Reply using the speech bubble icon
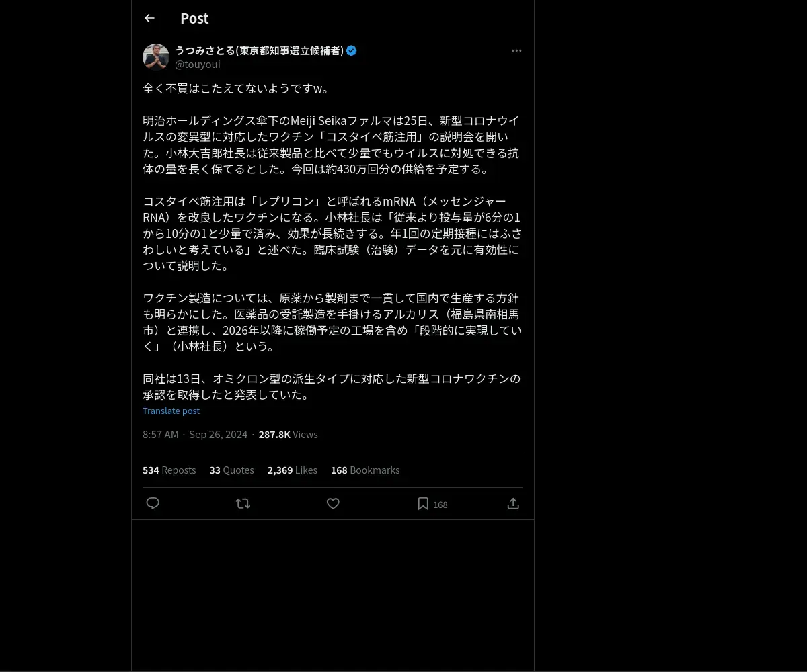Screen dimensions: 807x672 pos(153,503)
